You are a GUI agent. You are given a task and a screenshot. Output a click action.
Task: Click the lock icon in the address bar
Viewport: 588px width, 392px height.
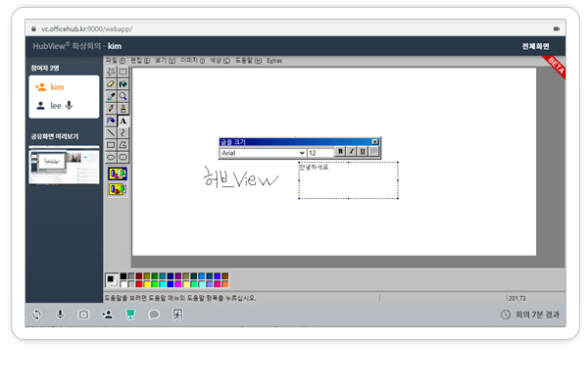coord(33,28)
